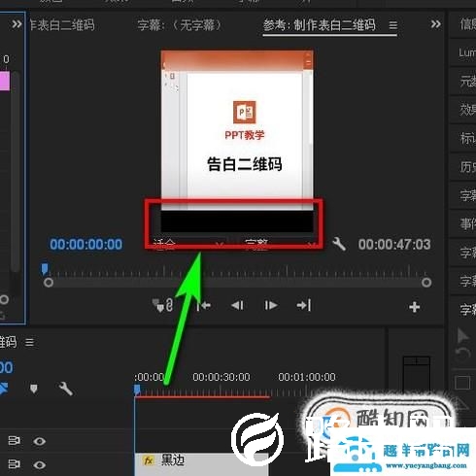This screenshot has height=476, width=476.
Task: Hide the 黑边 track with its eye icon
Action: coord(40,465)
